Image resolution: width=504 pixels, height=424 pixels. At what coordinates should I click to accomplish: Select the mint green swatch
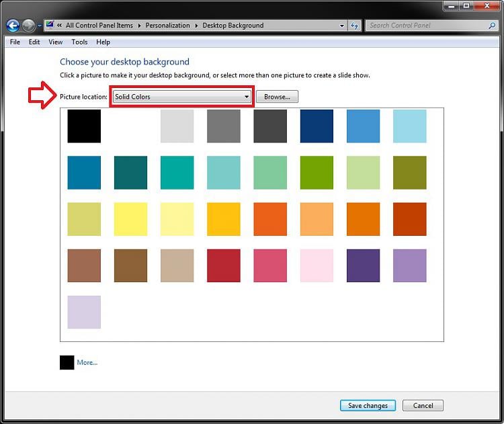(x=270, y=173)
